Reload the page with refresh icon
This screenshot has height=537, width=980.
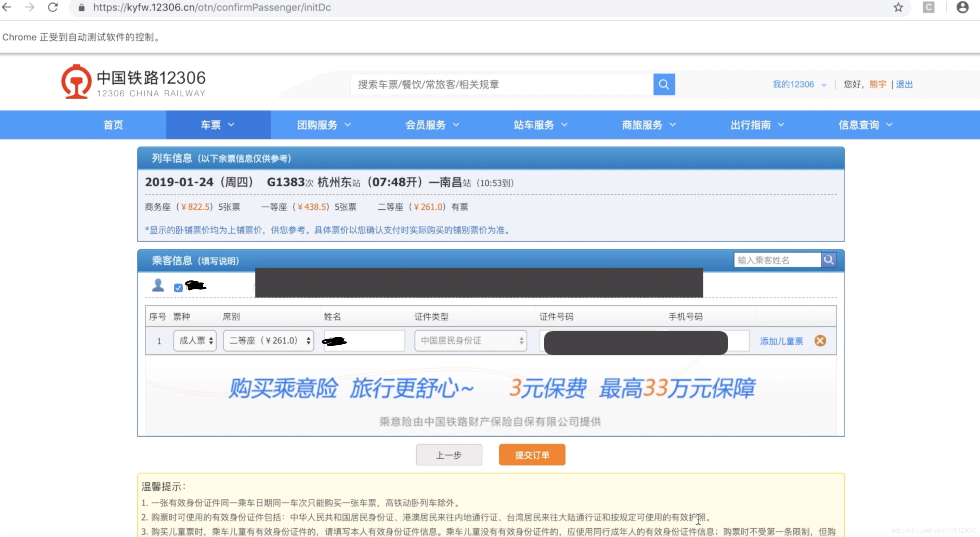(x=52, y=7)
